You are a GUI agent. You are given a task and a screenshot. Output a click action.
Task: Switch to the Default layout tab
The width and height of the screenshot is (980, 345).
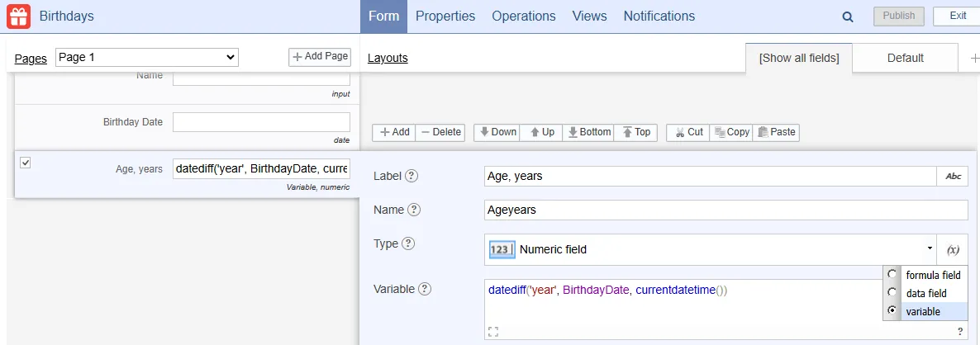pos(905,58)
